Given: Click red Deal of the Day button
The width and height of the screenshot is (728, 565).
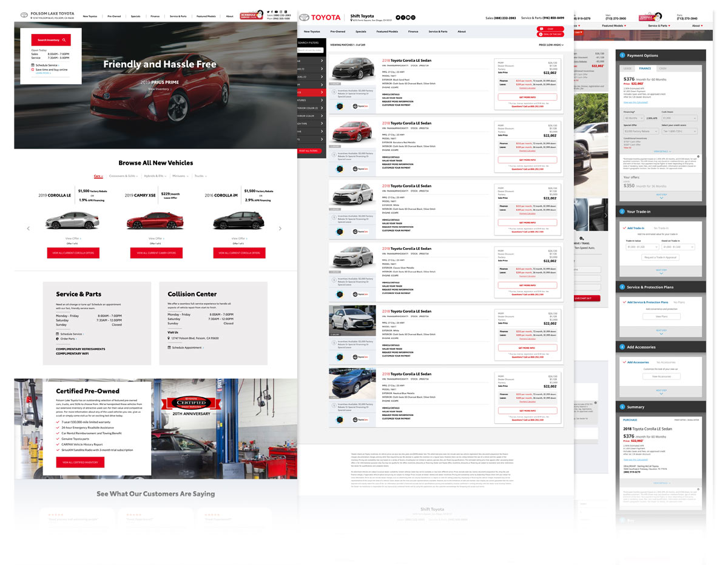Looking at the screenshot, I should [x=550, y=35].
